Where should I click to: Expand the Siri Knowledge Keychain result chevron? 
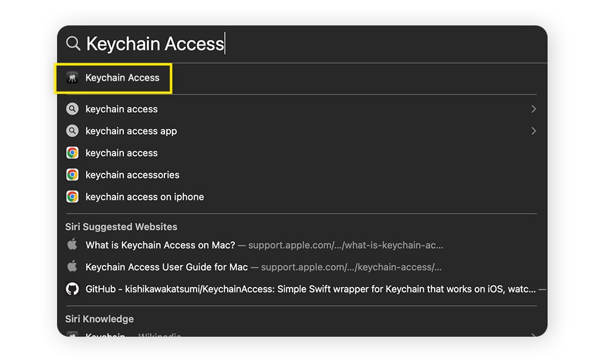(x=534, y=335)
